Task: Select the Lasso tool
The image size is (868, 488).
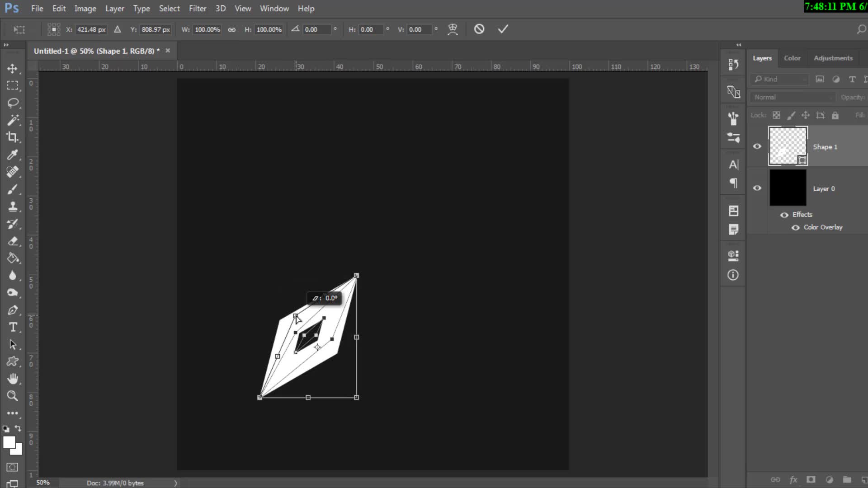Action: coord(12,103)
